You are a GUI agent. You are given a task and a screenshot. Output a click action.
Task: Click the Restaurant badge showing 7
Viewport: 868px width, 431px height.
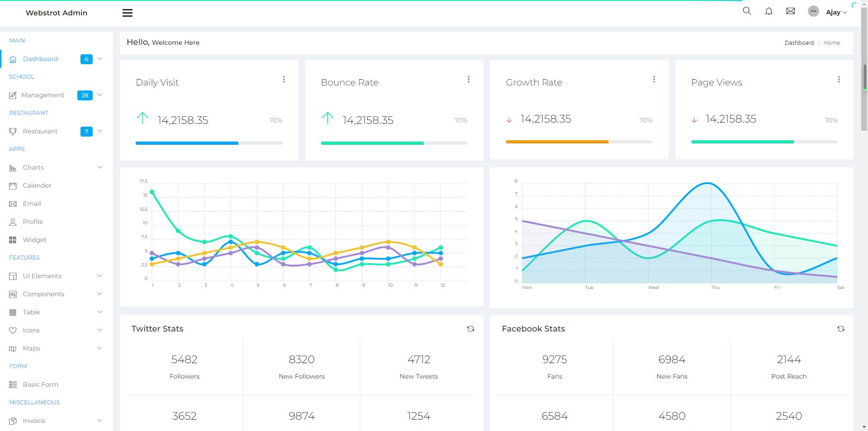pos(86,132)
